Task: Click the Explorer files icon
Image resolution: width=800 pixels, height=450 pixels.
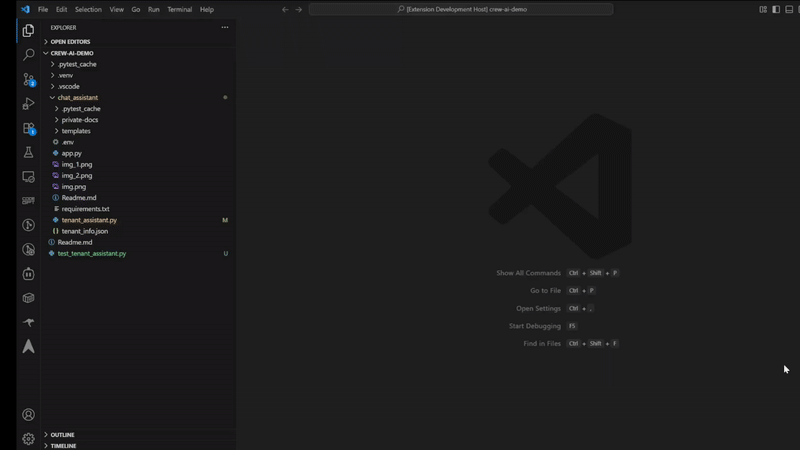Action: click(x=28, y=31)
